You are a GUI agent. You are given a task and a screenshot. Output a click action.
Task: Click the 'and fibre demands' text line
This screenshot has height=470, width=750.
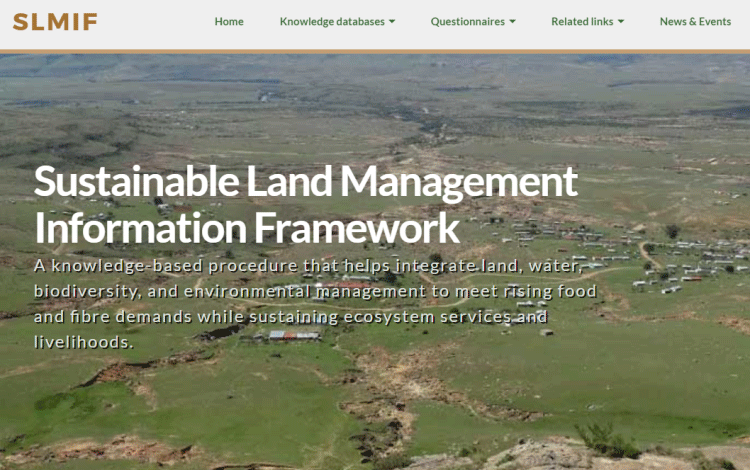point(290,317)
